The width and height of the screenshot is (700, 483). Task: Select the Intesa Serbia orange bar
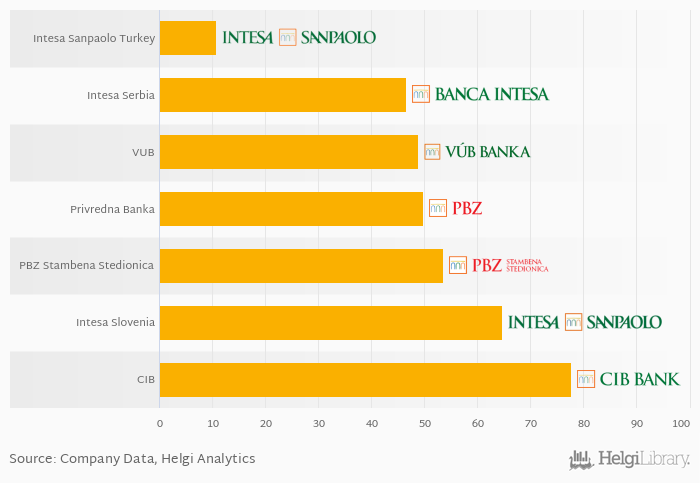tap(283, 95)
